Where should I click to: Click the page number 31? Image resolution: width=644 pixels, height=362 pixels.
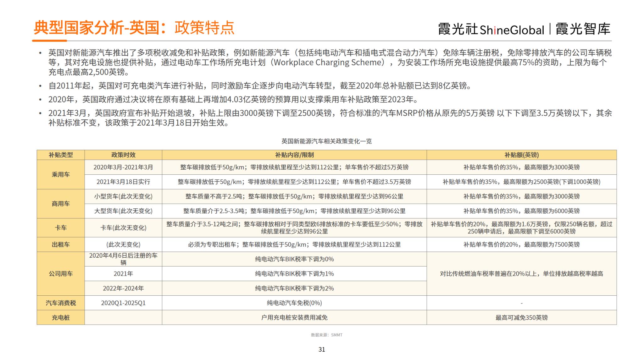coord(322,349)
